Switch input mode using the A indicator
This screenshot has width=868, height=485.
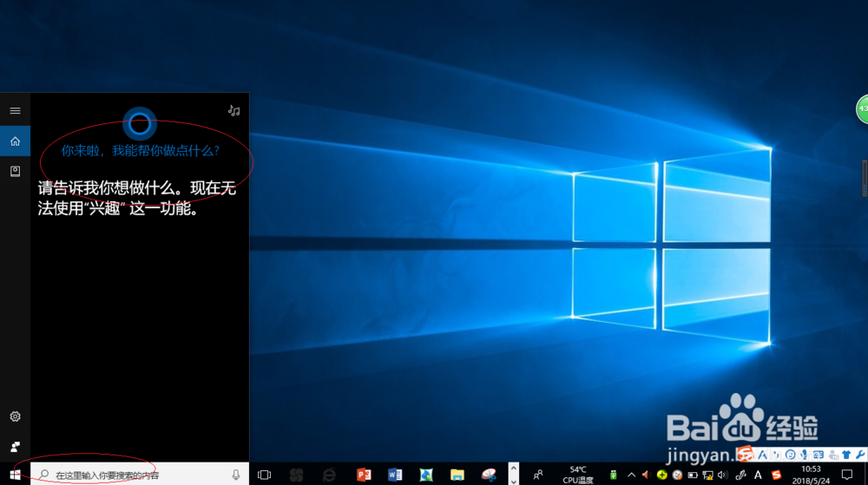pyautogui.click(x=758, y=475)
